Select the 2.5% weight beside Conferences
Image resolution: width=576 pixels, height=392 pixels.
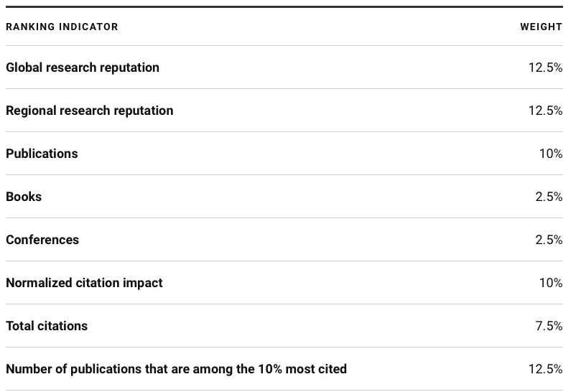point(549,240)
